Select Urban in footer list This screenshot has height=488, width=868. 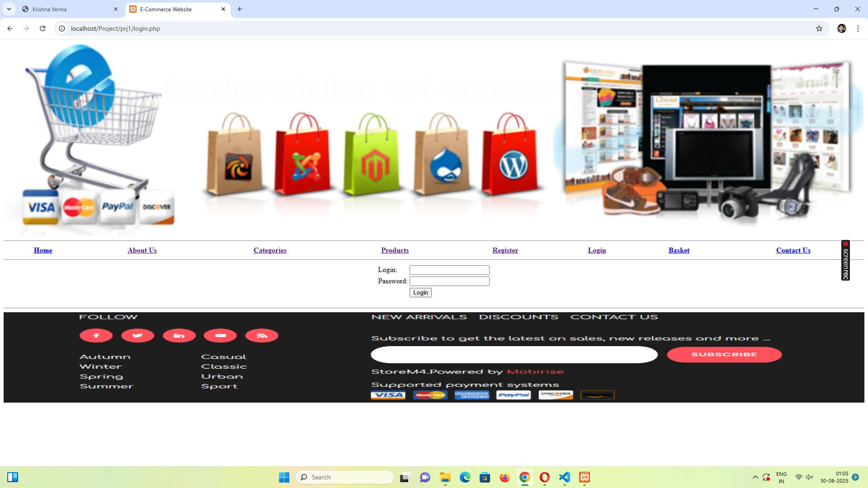pos(222,377)
